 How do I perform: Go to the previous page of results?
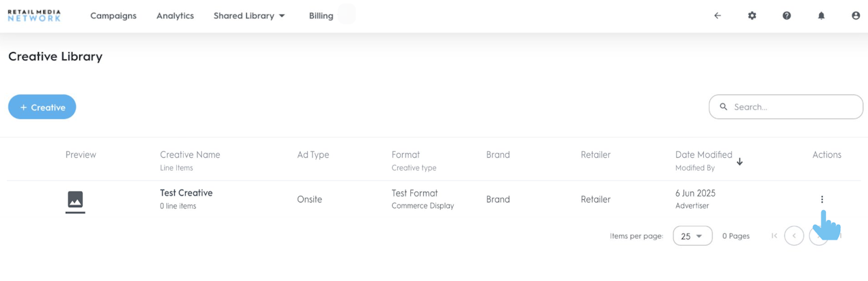coord(794,236)
